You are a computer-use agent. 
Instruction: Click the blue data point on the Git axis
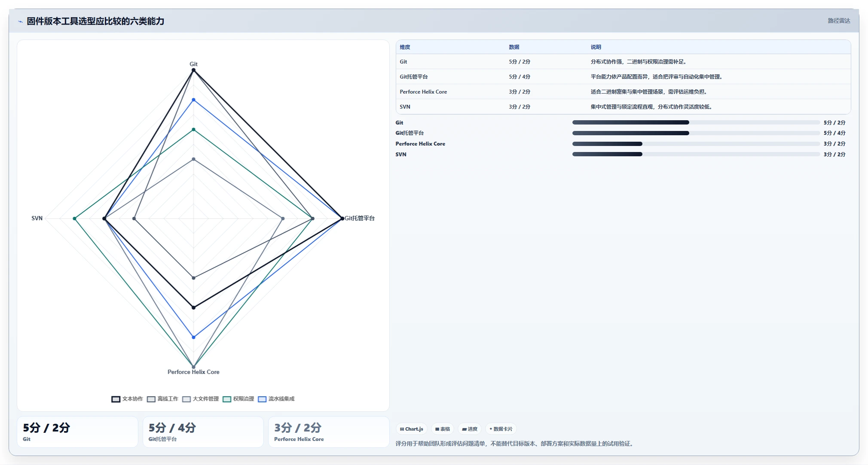193,100
